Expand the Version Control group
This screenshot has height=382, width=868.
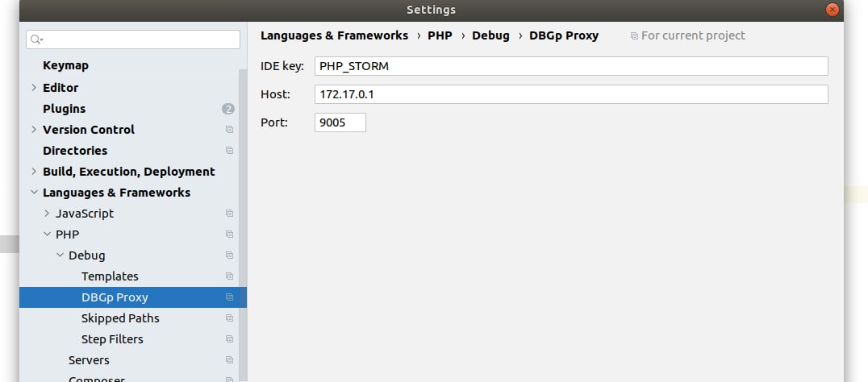tap(34, 130)
